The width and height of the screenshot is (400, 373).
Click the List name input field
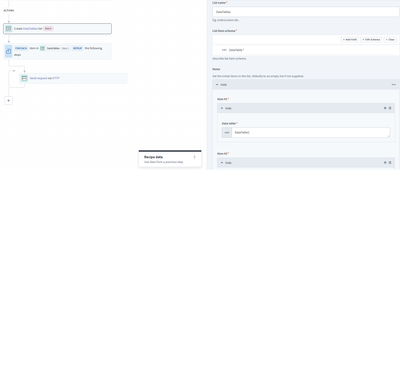click(x=306, y=12)
